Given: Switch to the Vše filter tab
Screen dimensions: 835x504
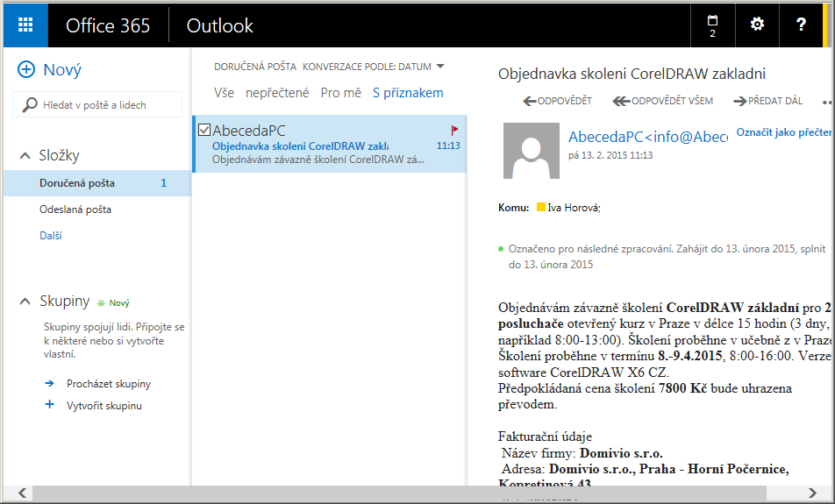Looking at the screenshot, I should (x=225, y=93).
